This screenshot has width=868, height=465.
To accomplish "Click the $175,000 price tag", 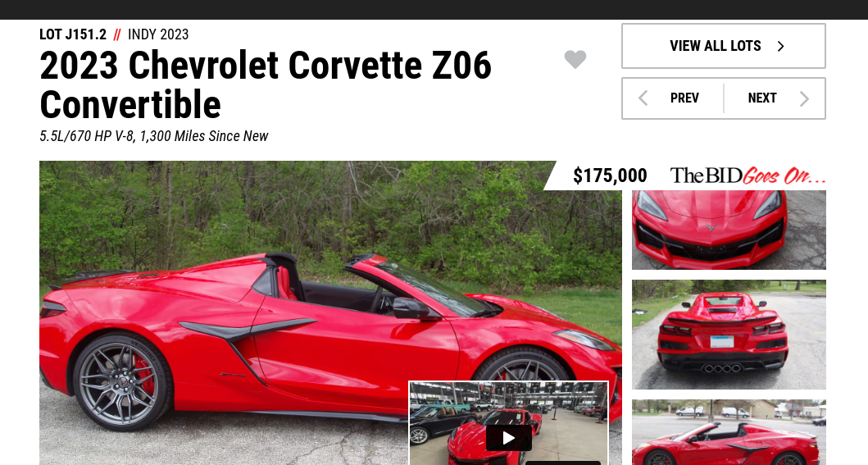I will 610,176.
